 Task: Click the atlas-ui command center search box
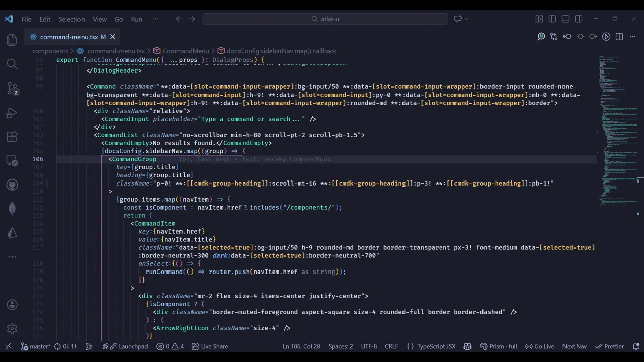point(325,19)
